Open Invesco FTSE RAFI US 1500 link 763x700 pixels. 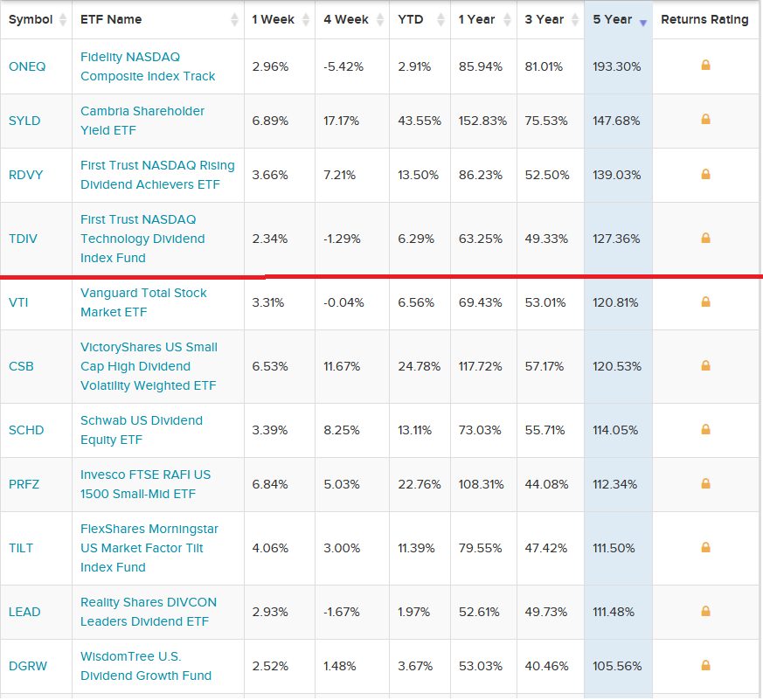145,484
